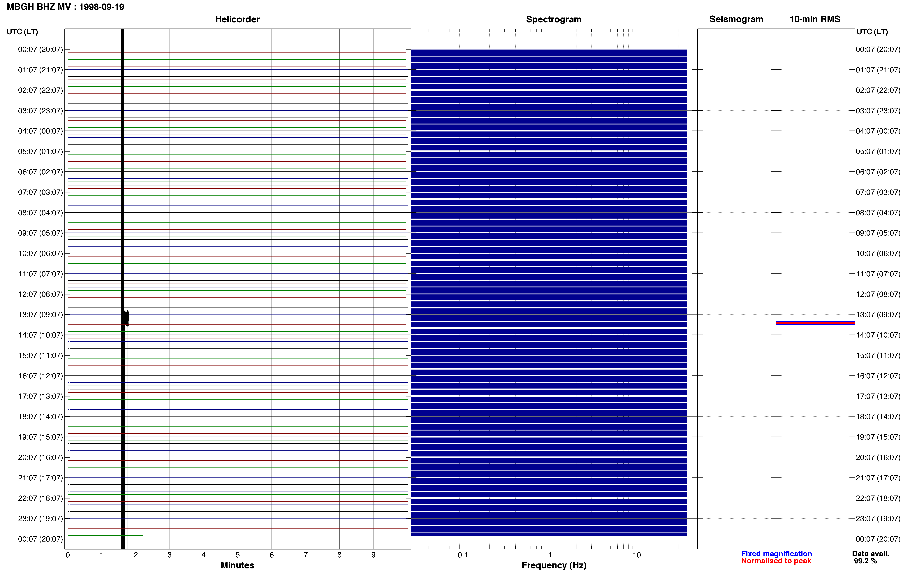Click '05:07 (01:07)' on the left time axis

(x=41, y=151)
